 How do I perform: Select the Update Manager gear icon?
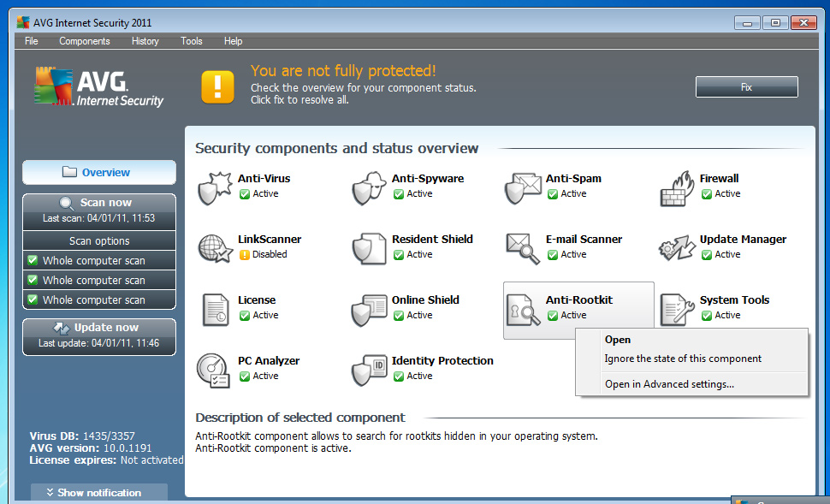(677, 248)
